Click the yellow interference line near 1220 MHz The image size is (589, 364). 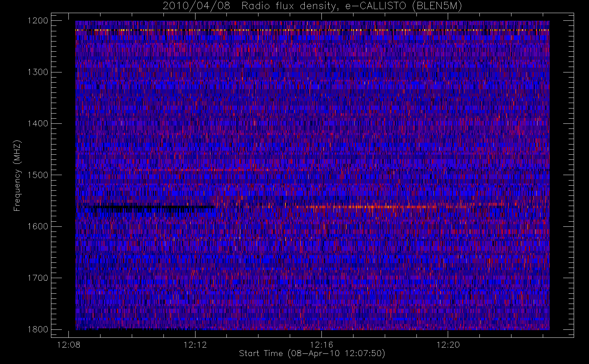coord(312,30)
